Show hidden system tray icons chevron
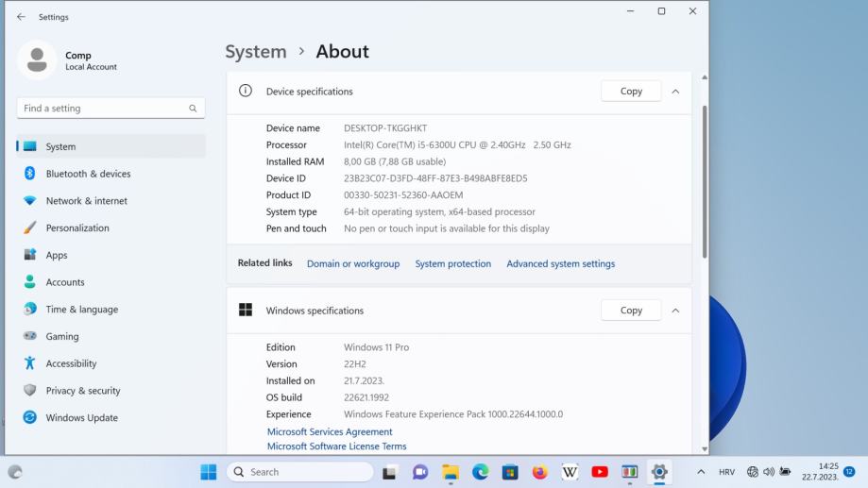868x488 pixels. [x=701, y=472]
